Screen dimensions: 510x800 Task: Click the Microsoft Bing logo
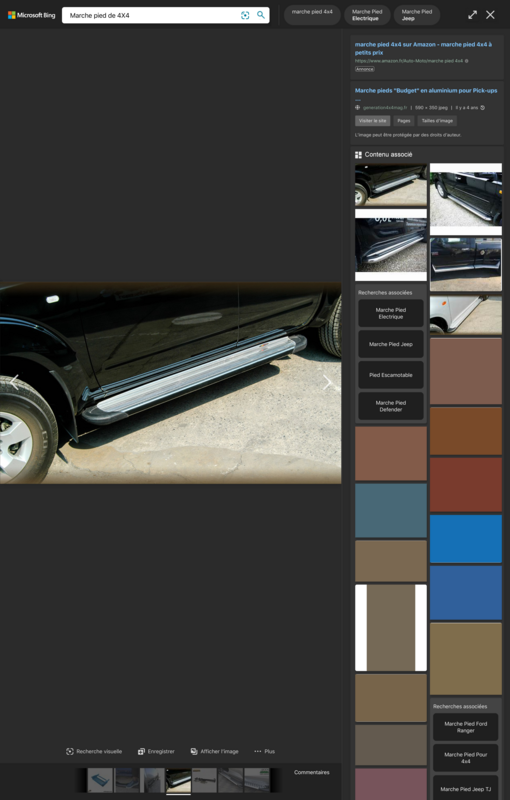[x=32, y=15]
